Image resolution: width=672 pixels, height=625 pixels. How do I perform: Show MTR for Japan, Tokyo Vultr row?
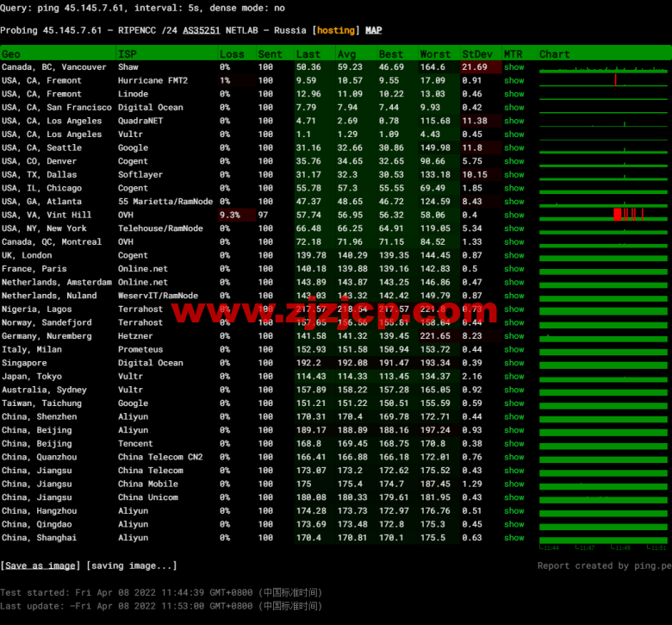(513, 377)
